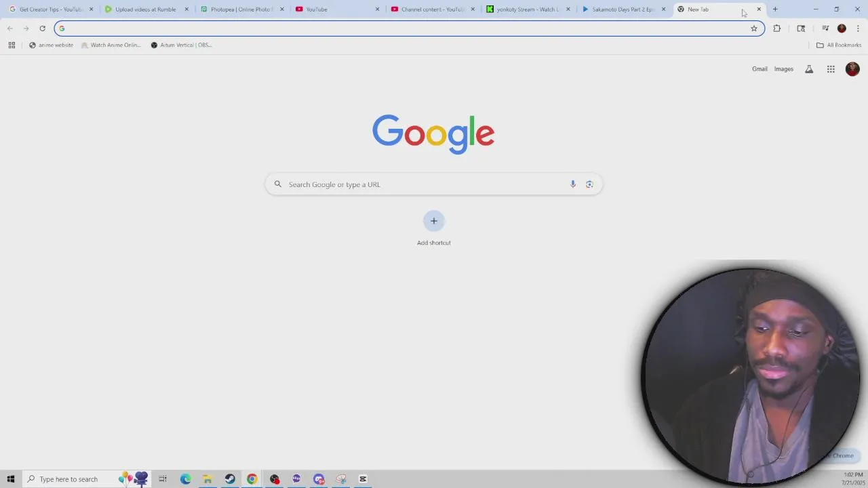This screenshot has width=868, height=488.
Task: Click the magnifier icon in Google search box
Action: tap(277, 184)
